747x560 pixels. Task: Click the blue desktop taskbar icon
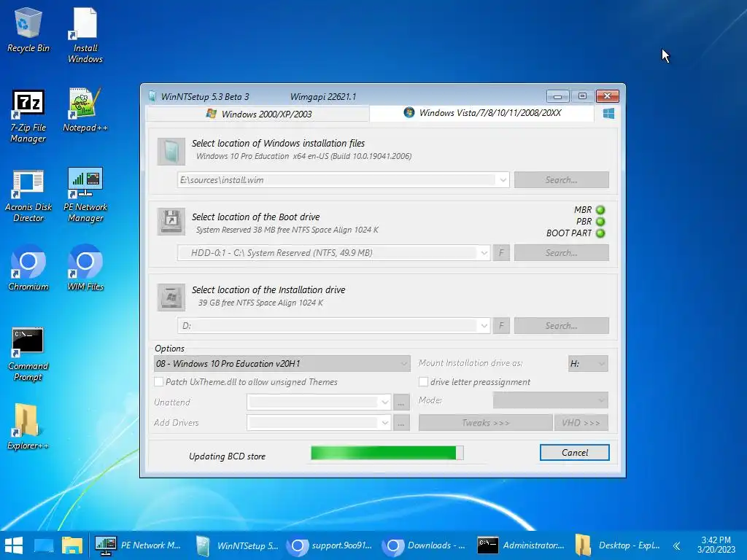(43, 545)
